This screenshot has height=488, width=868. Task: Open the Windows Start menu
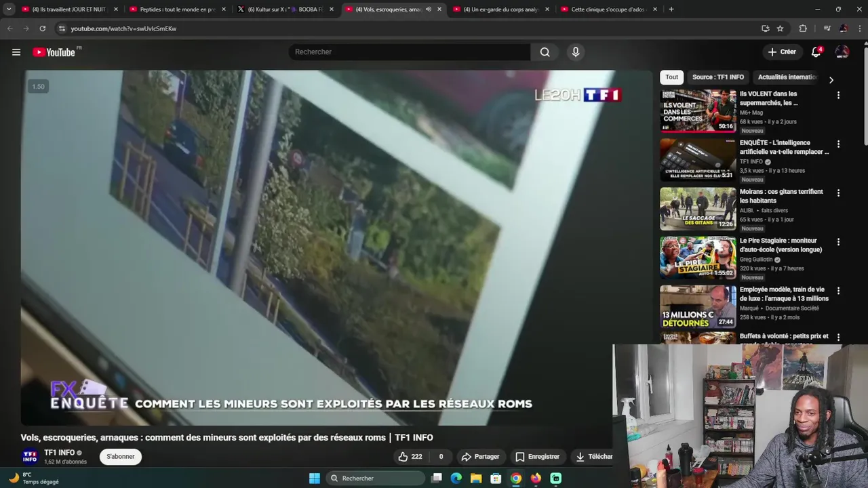(x=315, y=479)
